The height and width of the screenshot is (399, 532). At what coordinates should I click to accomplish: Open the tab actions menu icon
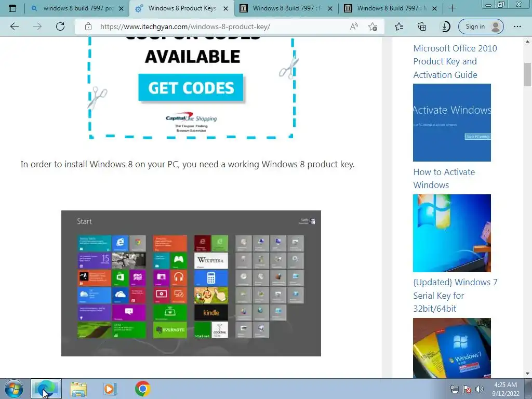[x=12, y=8]
